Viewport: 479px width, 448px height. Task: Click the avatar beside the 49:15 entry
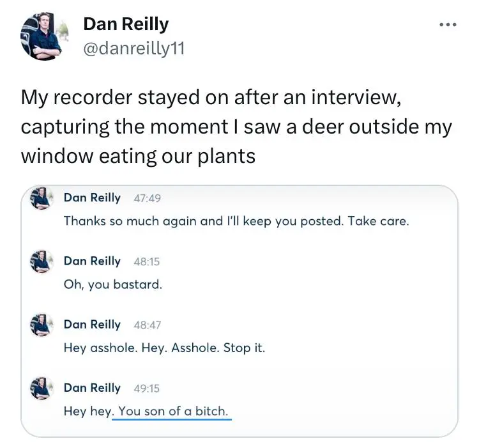click(x=42, y=388)
